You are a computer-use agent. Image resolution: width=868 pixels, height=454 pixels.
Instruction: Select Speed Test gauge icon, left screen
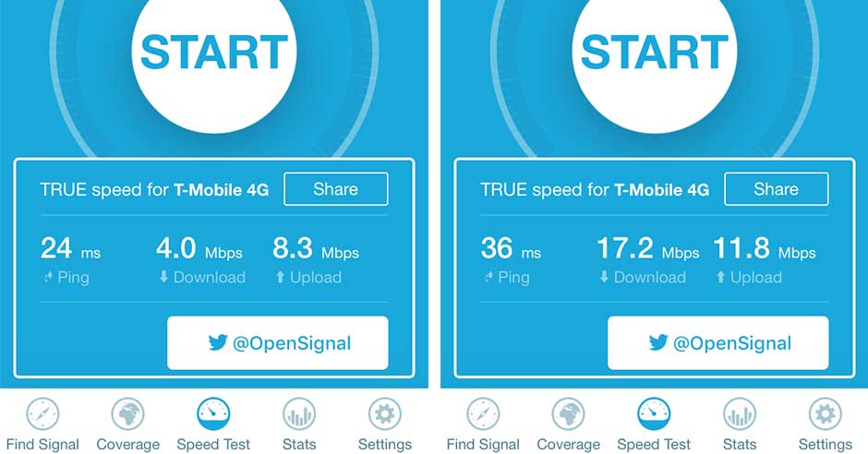point(213,414)
